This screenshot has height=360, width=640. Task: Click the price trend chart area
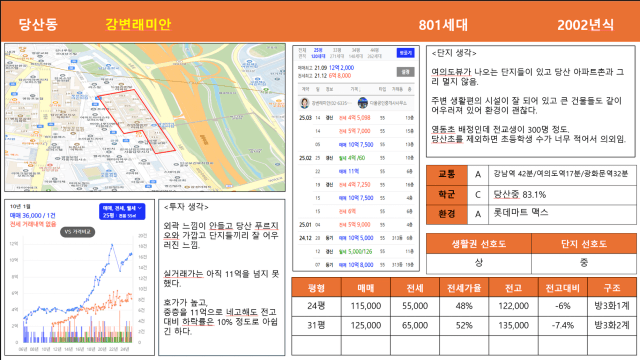point(78,290)
